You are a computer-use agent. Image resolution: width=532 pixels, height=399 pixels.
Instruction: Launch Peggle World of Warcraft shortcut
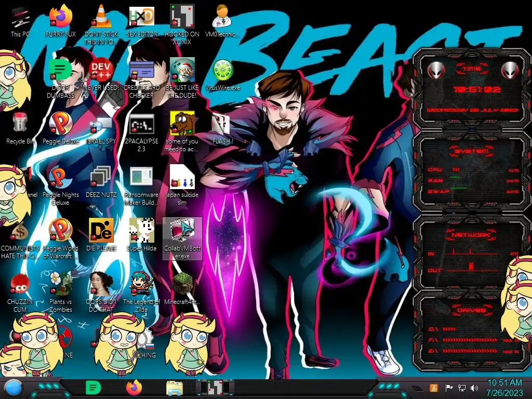61,240
